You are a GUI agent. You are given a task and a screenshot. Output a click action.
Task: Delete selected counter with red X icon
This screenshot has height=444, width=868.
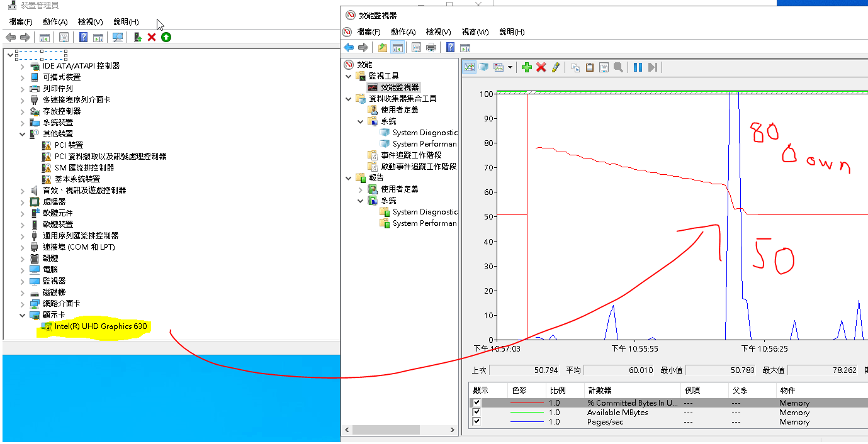pyautogui.click(x=541, y=67)
